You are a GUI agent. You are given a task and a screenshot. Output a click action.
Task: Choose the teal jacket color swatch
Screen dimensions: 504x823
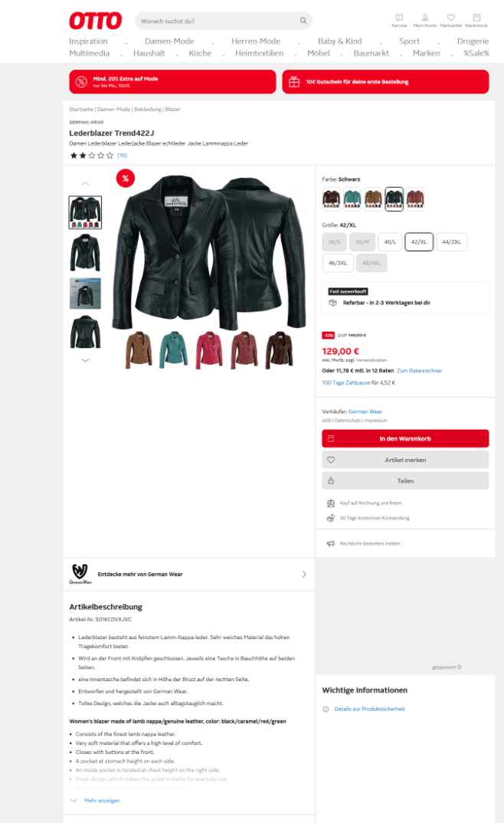352,199
